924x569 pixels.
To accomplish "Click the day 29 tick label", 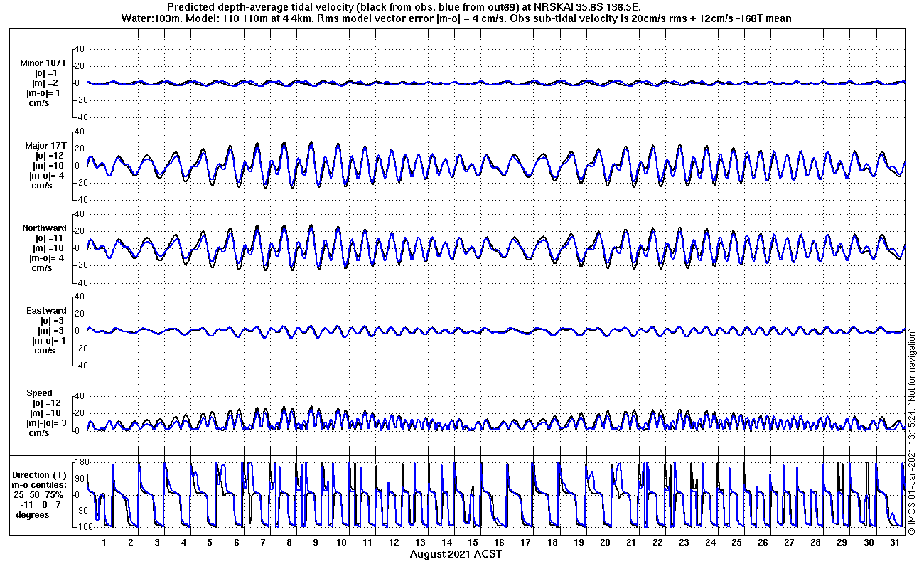I will (842, 542).
